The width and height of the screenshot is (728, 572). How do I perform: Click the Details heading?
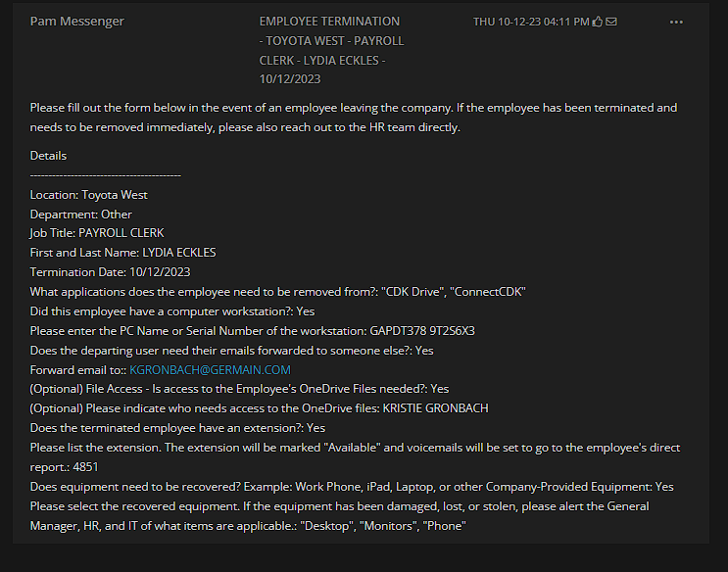coord(48,156)
